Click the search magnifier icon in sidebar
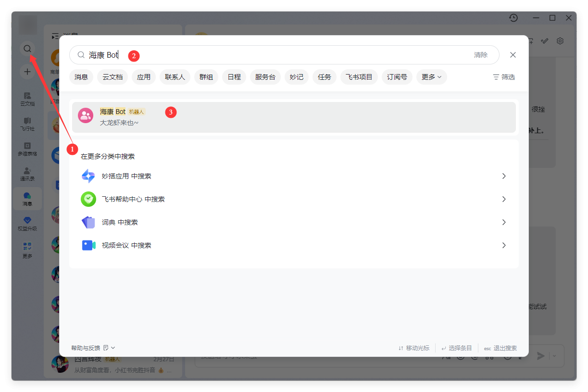 click(x=27, y=49)
